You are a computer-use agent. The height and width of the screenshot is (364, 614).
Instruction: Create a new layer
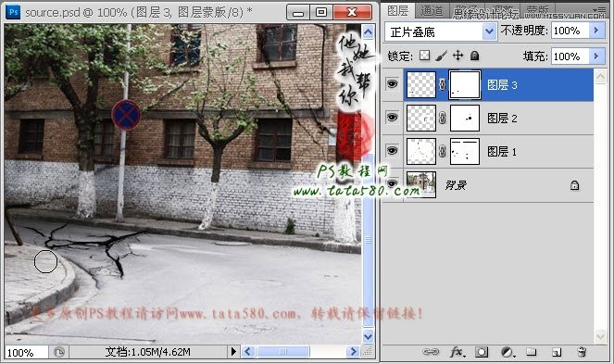tap(557, 352)
